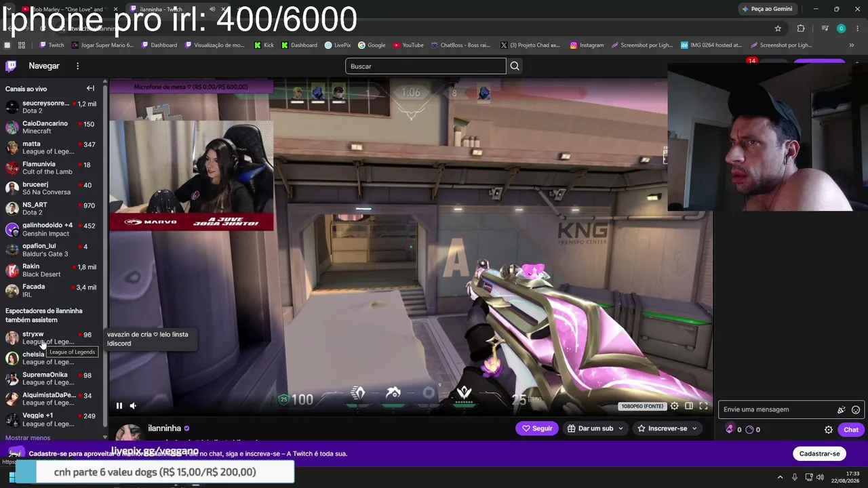Open the Dar um sub dropdown
Screen dimensions: 868x488
click(595, 428)
